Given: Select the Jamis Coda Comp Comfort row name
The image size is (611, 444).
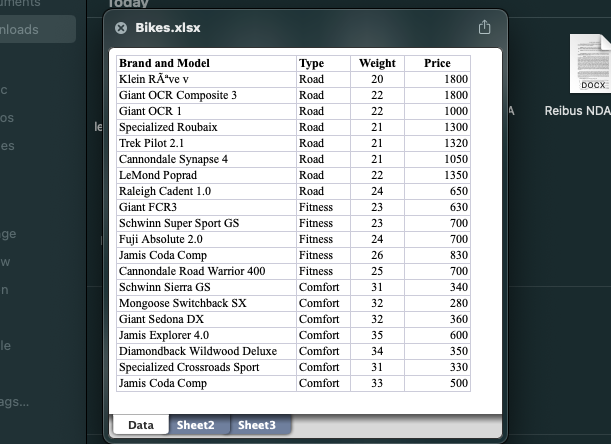Looking at the screenshot, I should click(207, 383).
